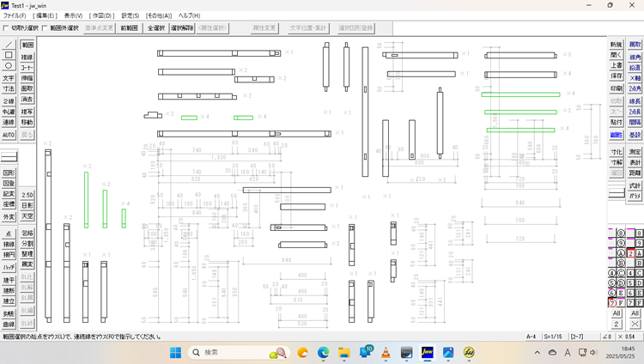Enable the 範囲外選択 checkbox
644x364 pixels.
tap(46, 28)
